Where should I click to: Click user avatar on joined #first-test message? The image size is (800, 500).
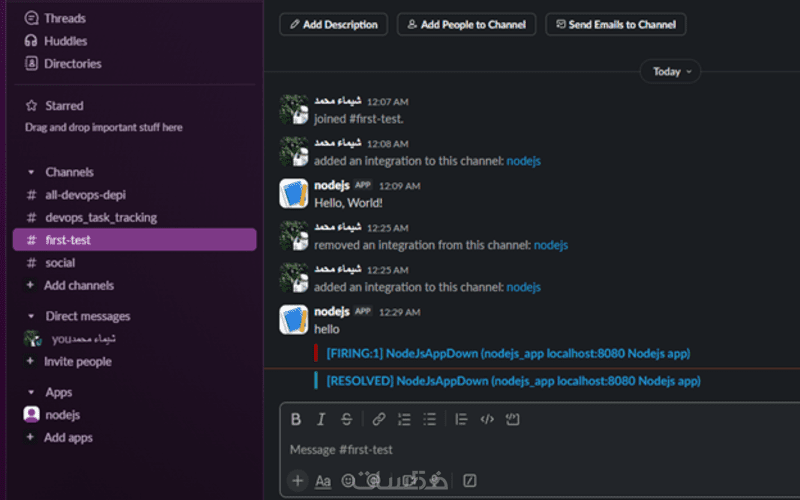294,110
